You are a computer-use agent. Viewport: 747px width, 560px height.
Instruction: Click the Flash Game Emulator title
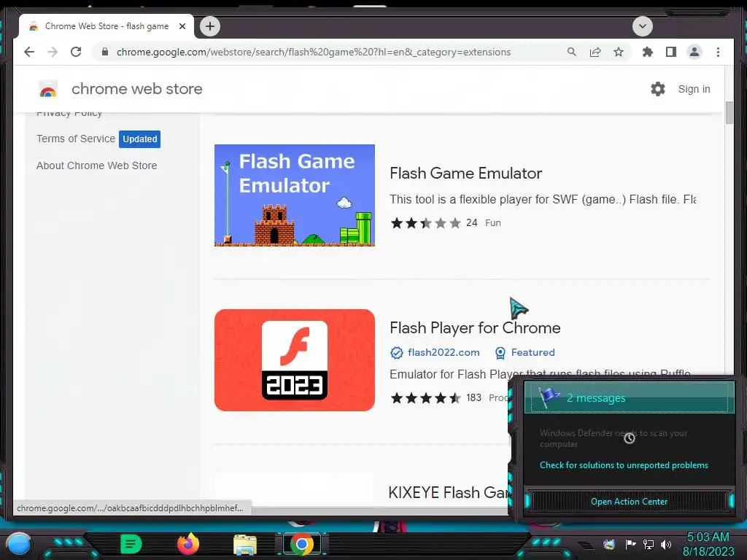465,174
